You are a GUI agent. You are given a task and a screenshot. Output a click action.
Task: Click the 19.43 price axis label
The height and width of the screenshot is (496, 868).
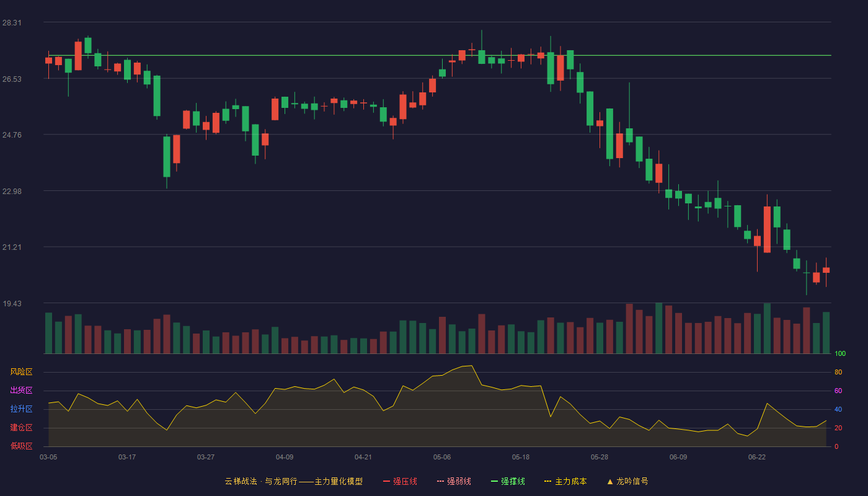click(x=12, y=304)
